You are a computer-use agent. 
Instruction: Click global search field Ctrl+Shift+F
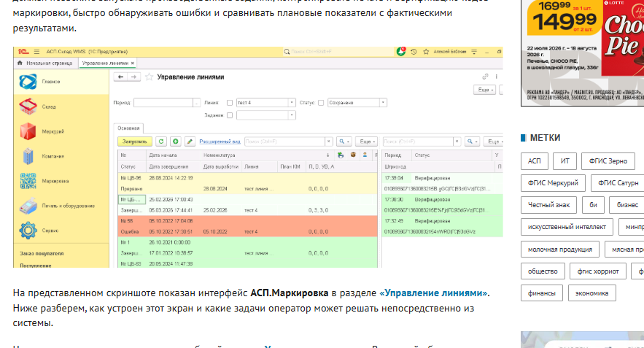point(338,52)
